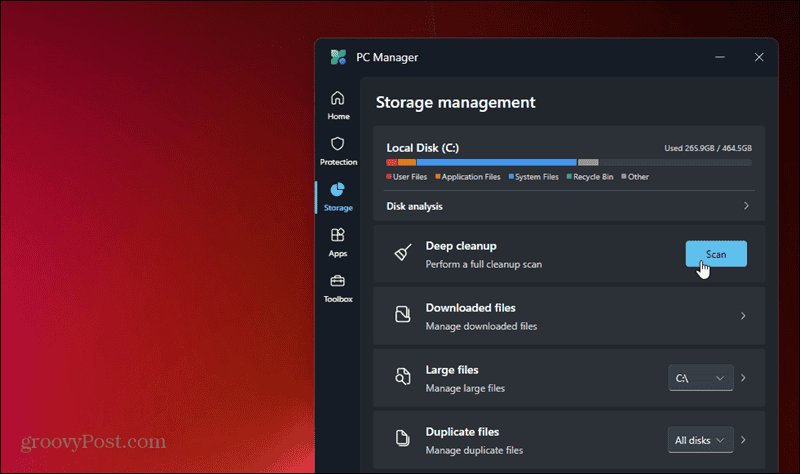Click the Recycle Bin legend swatch

[x=569, y=177]
